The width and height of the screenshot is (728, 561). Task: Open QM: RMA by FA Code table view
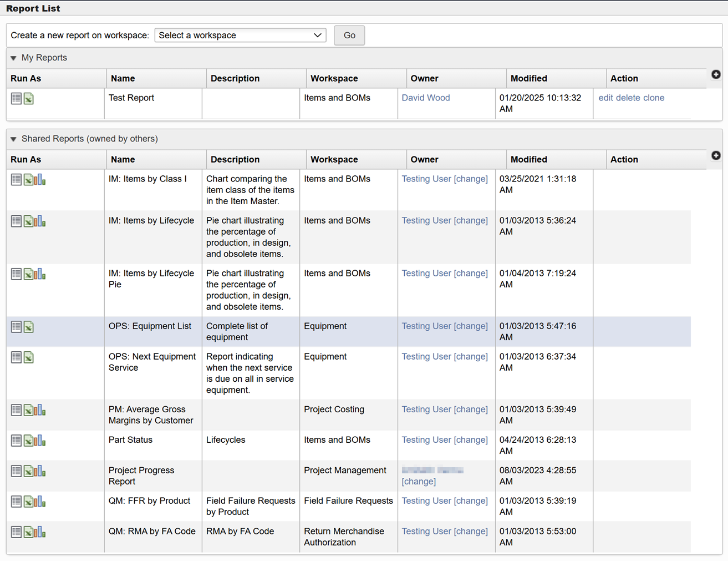click(16, 532)
